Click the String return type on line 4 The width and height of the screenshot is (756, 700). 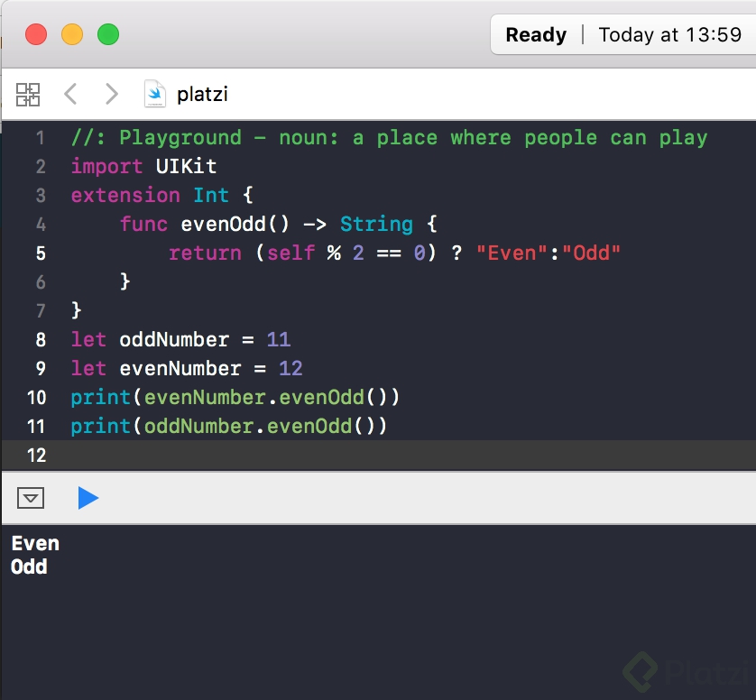pyautogui.click(x=377, y=224)
